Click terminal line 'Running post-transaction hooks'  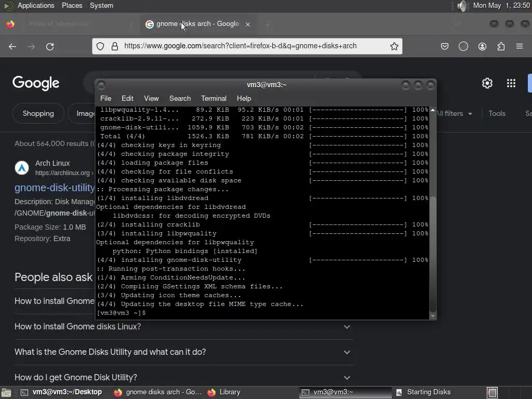(x=171, y=269)
